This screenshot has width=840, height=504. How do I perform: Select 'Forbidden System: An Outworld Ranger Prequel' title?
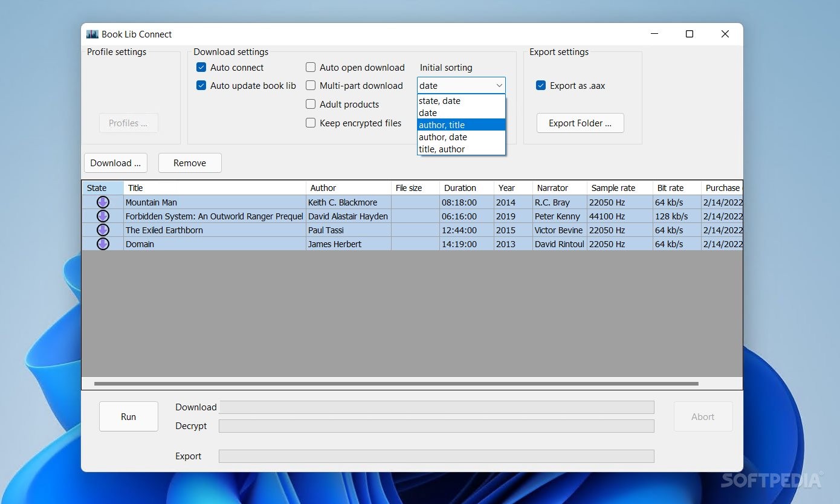pos(215,216)
